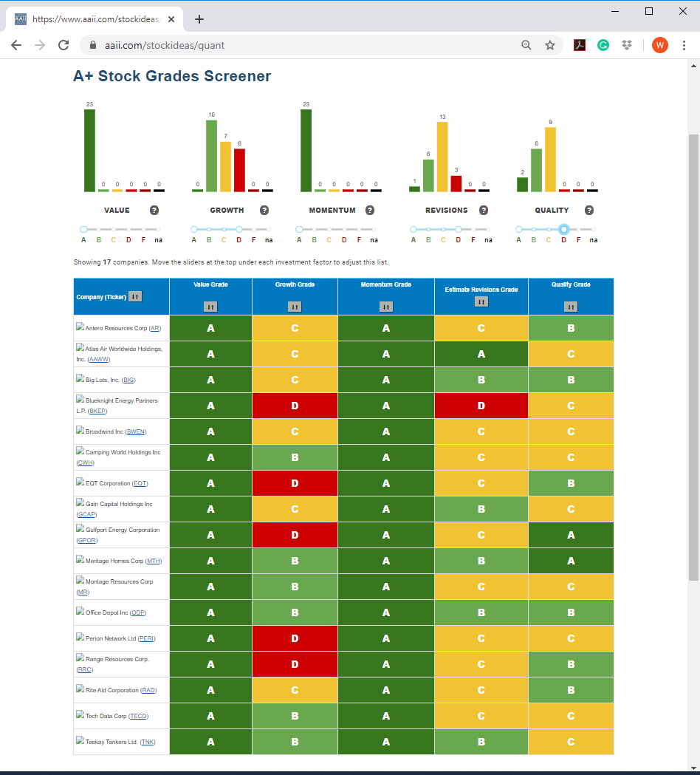
Task: Click the browser zoom magnifier icon
Action: 526,46
